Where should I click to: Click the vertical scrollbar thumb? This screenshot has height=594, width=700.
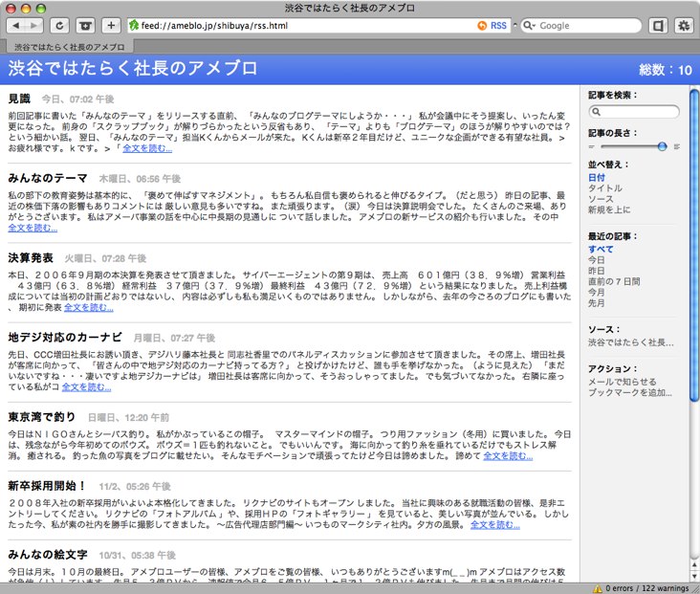(694, 245)
